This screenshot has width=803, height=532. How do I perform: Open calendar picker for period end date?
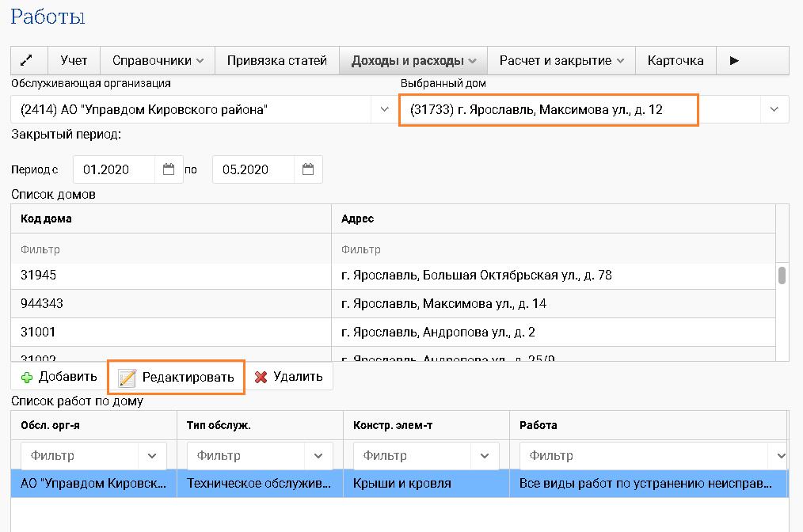308,169
